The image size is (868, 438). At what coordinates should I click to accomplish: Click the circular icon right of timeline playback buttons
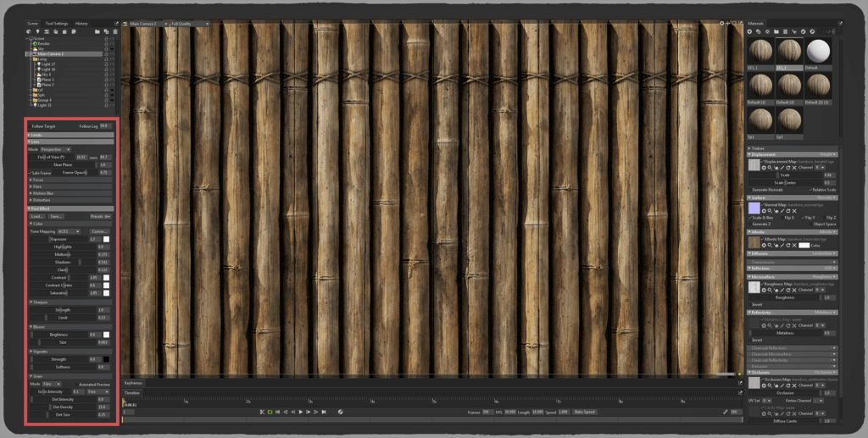(x=340, y=412)
